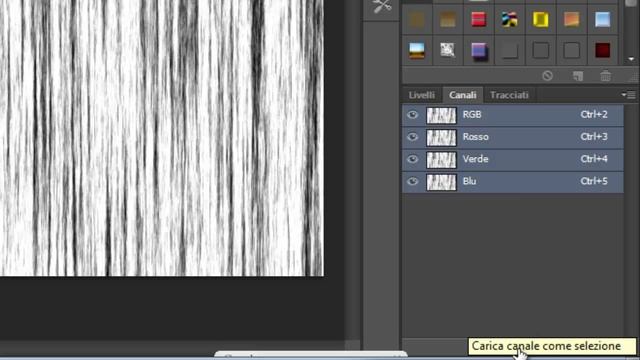Screen dimensions: 640x360
Task: Click the Verde channel thumbnail
Action: click(441, 160)
